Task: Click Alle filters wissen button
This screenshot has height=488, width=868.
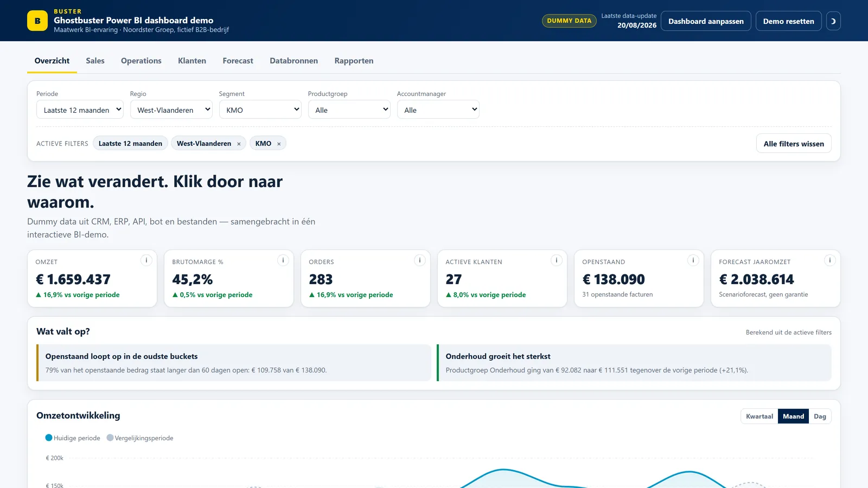Action: pos(794,144)
